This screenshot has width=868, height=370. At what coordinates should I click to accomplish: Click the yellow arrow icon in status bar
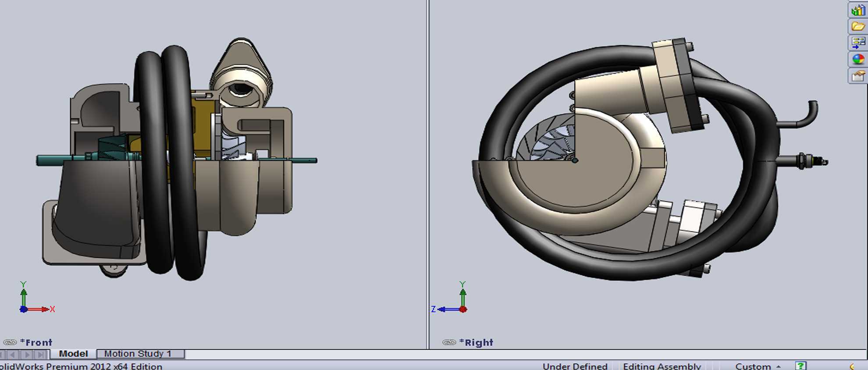(852, 366)
